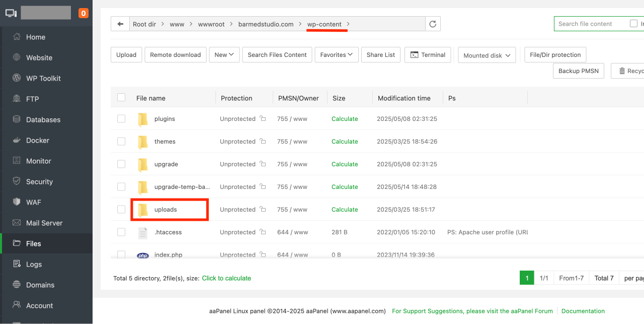644x324 pixels.
Task: Click the lock icon in plugins row
Action: pyautogui.click(x=263, y=119)
